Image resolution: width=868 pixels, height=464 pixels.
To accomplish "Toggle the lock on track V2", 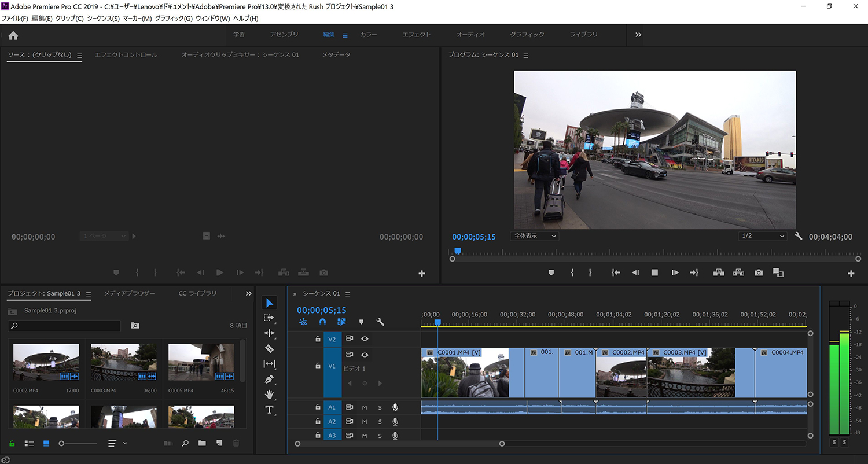I will [x=318, y=339].
